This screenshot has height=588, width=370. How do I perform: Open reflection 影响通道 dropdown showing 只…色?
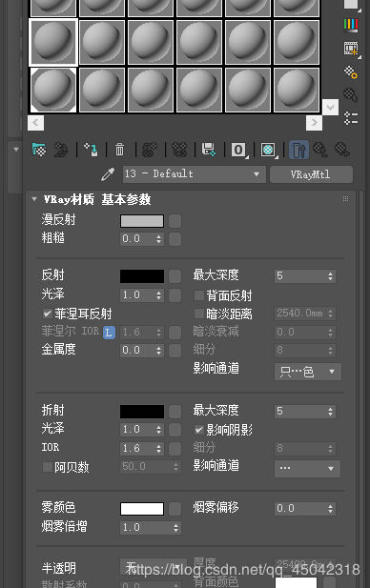coord(308,372)
